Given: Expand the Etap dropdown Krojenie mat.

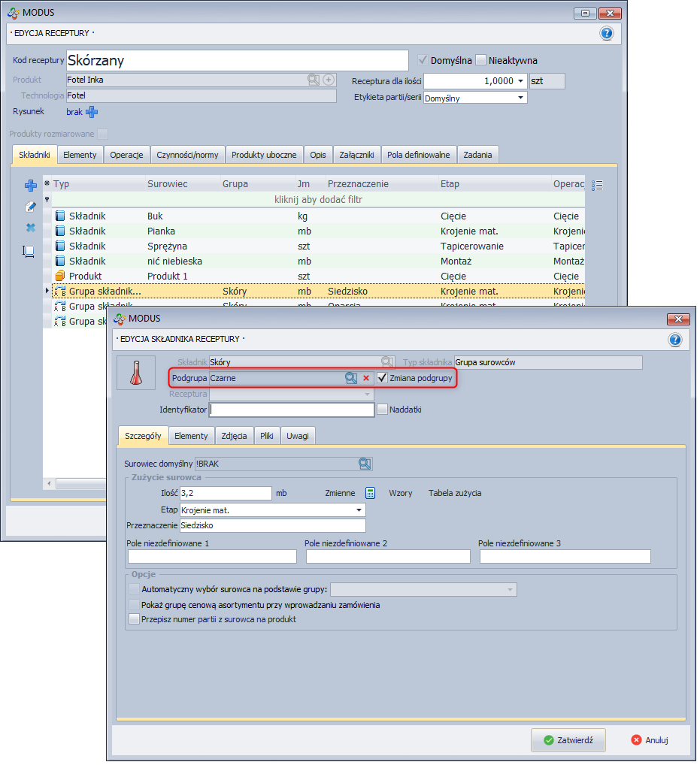Looking at the screenshot, I should tap(359, 509).
